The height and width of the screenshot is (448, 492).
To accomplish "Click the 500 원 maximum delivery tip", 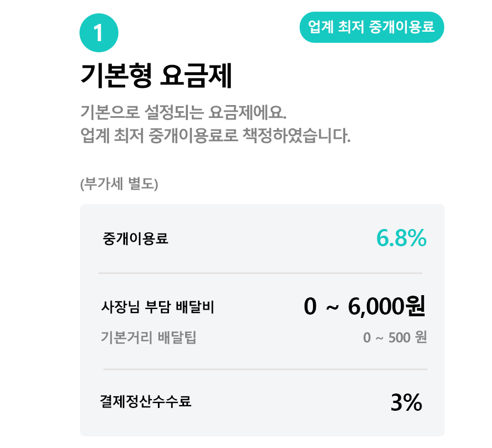I will 407,337.
